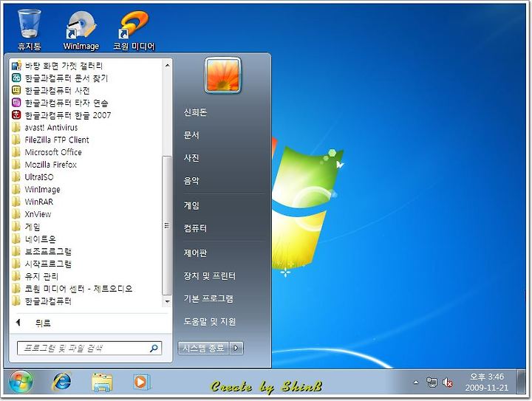Click scroll down arrow in programs list
Viewport: 532px width, 401px height.
click(167, 301)
